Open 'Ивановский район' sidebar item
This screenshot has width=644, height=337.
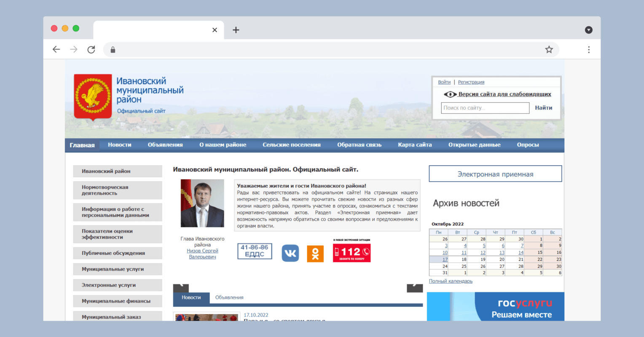pyautogui.click(x=118, y=171)
